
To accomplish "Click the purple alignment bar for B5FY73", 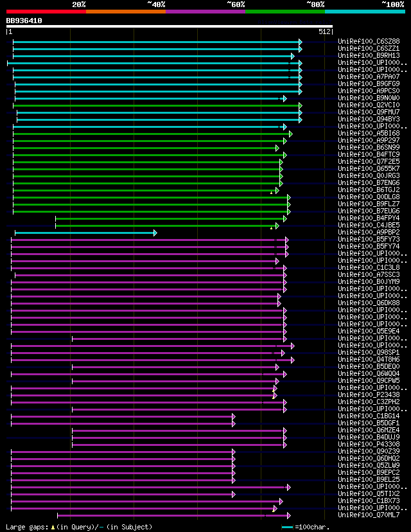I will [149, 240].
